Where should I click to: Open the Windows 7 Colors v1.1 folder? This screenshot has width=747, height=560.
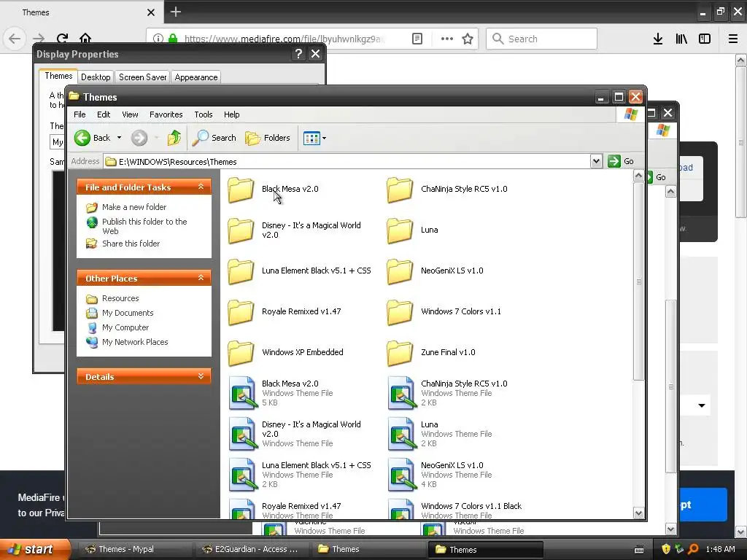tap(444, 312)
